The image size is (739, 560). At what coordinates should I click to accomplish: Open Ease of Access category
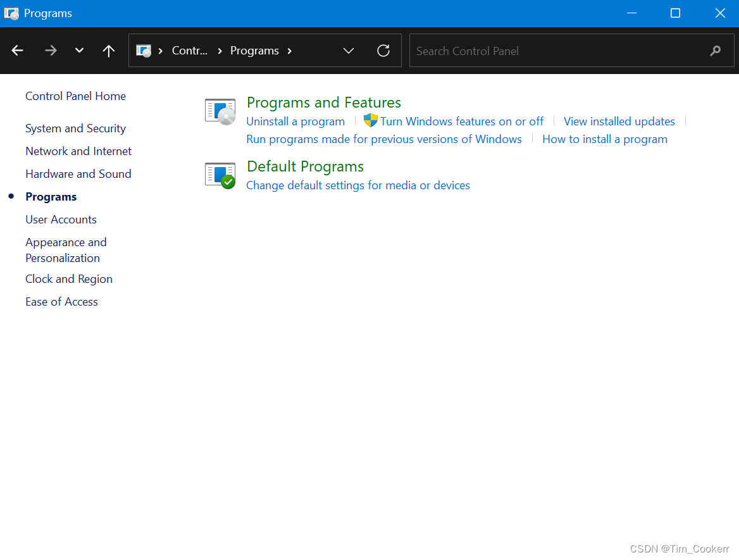pos(62,302)
